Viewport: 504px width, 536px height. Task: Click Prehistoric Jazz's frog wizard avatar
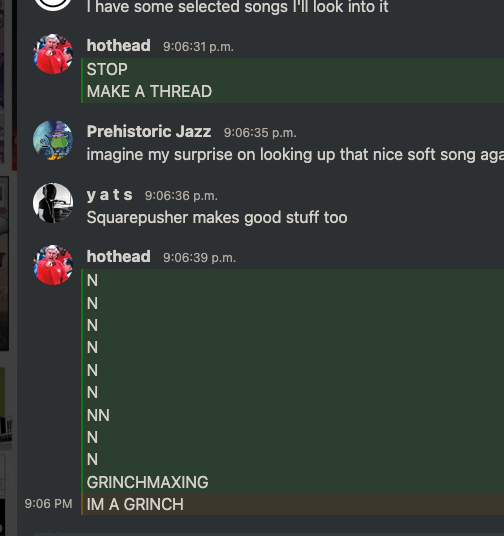[53, 140]
